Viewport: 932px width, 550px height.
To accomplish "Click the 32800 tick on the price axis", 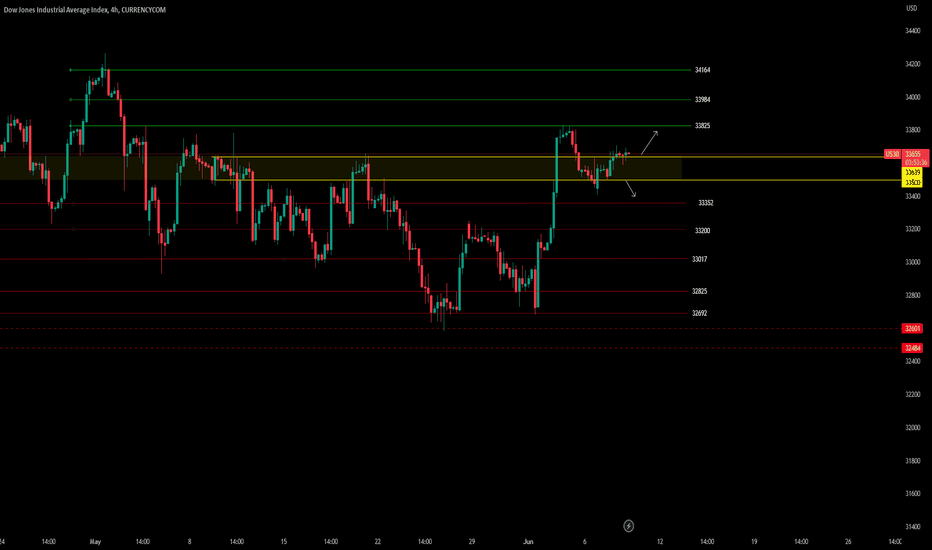I will tap(912, 296).
